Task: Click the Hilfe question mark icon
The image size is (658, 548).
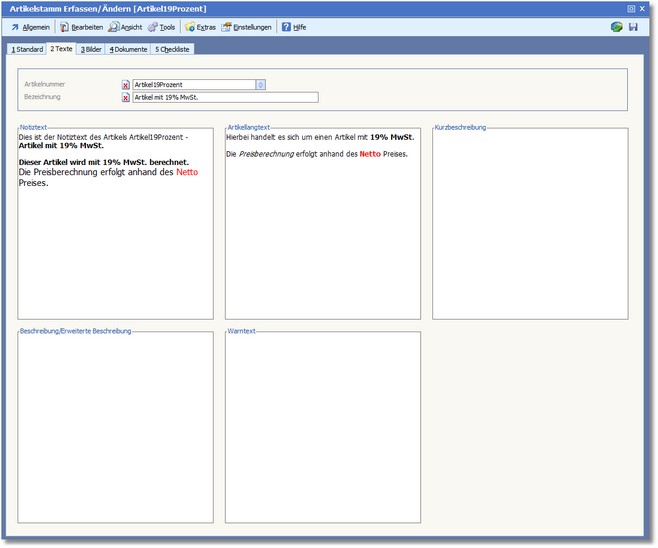Action: click(x=285, y=27)
